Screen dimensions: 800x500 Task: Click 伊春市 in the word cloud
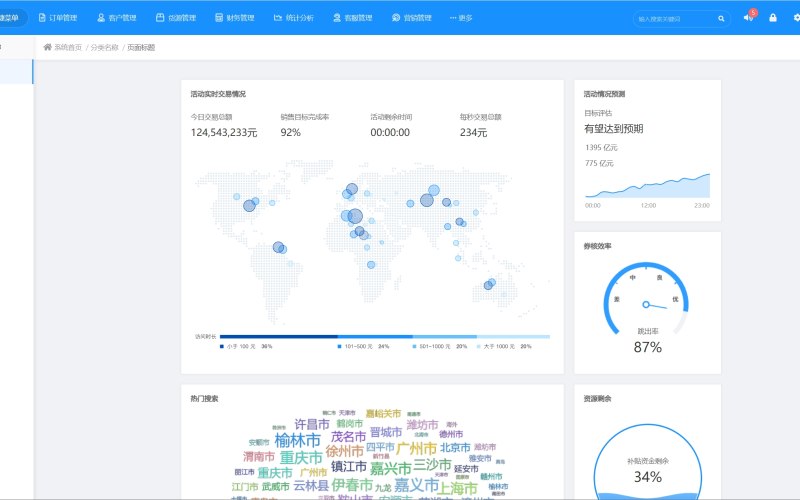click(352, 485)
